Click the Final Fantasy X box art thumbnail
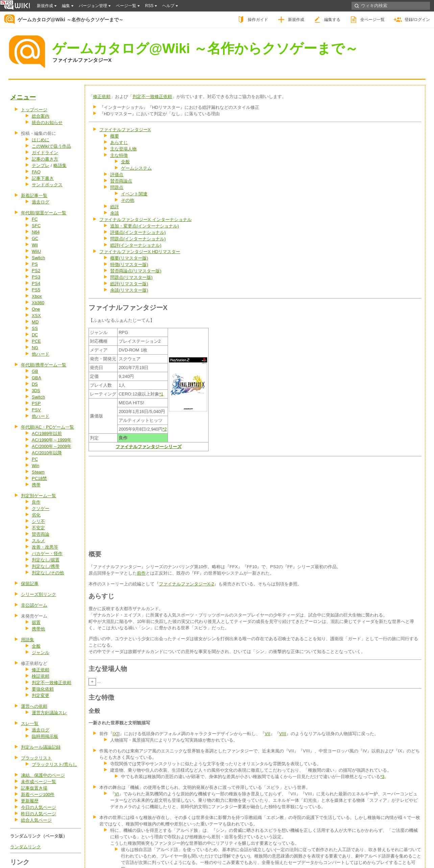Screen dimensions: 434x868 (x=188, y=384)
